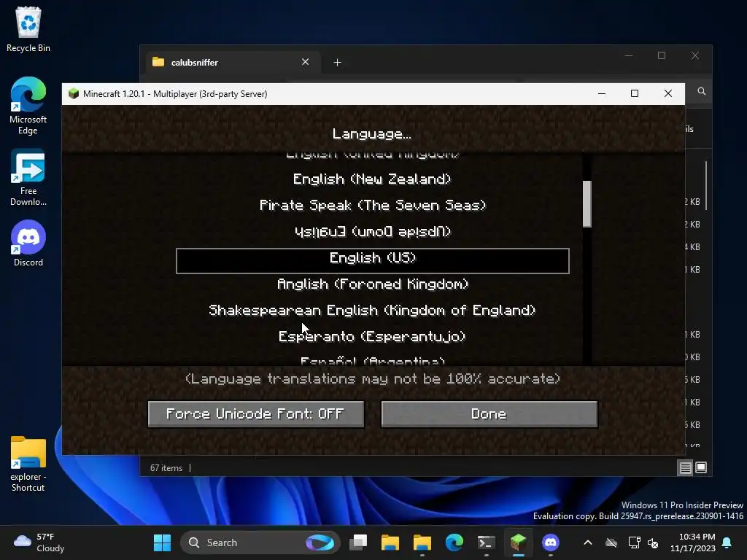Open Microsoft Edge from the taskbar
747x560 pixels.
click(454, 542)
